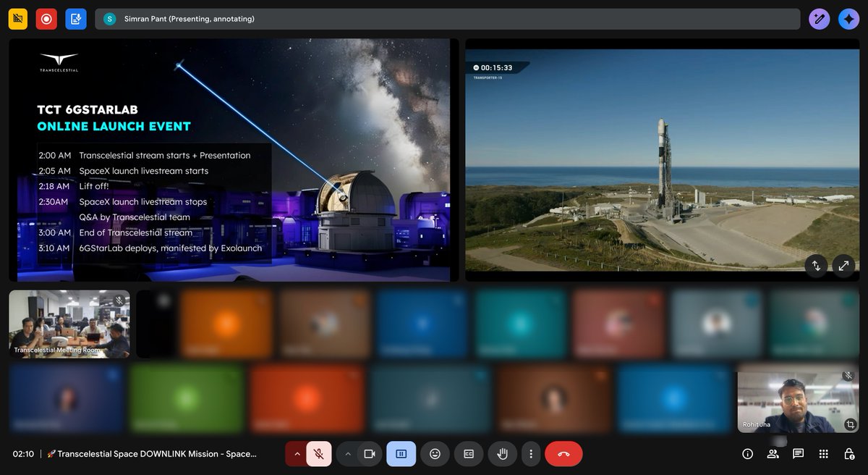Open the more options menu
The image size is (868, 475).
[531, 454]
